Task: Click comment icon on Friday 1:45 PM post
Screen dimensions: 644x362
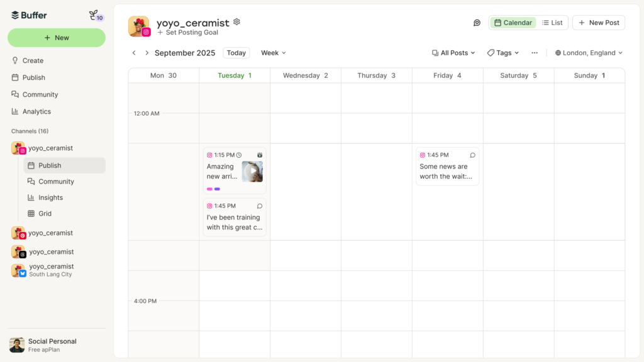Action: [x=472, y=155]
